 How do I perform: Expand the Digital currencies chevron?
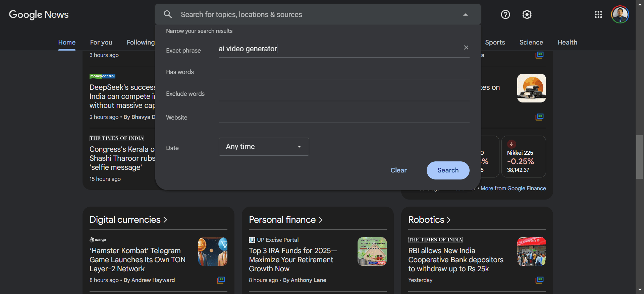tap(165, 220)
